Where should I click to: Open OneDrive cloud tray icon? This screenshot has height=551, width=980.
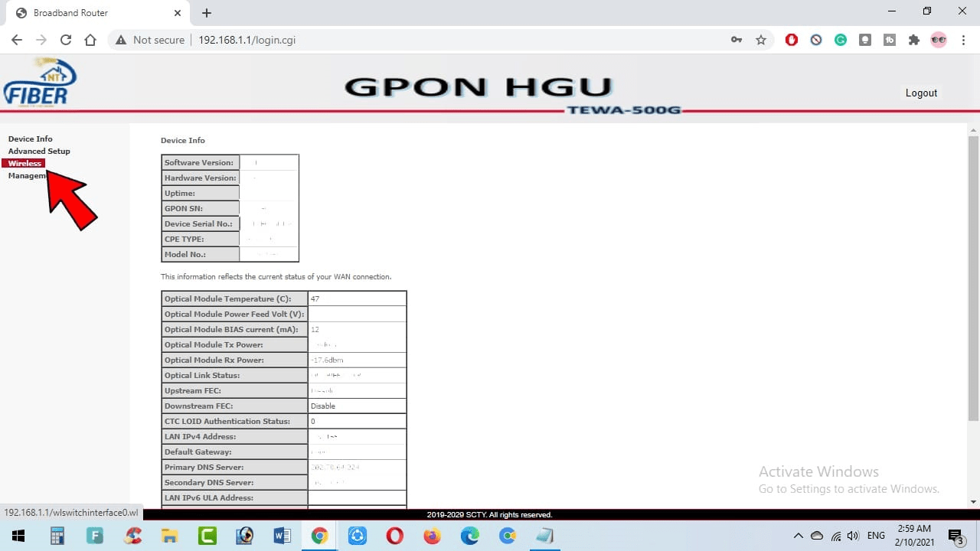[x=817, y=536]
